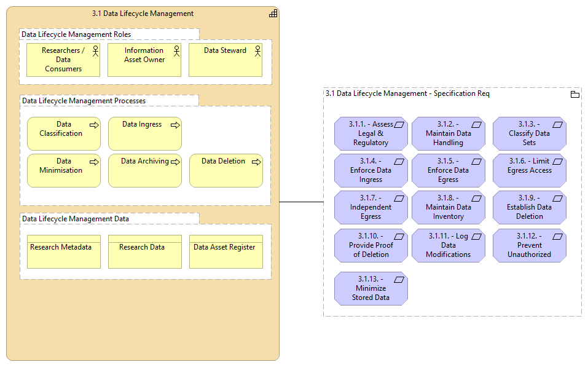The height and width of the screenshot is (367, 588).
Task: Click the folder icon of Specification Req group
Action: click(574, 94)
